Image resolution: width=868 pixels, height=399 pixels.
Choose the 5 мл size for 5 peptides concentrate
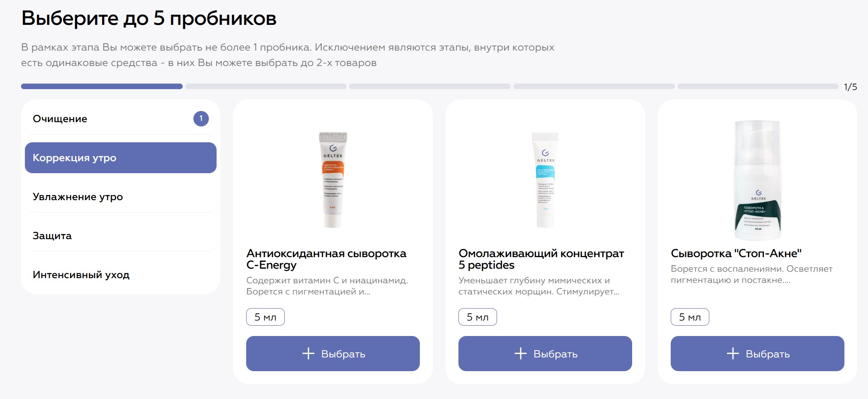477,317
